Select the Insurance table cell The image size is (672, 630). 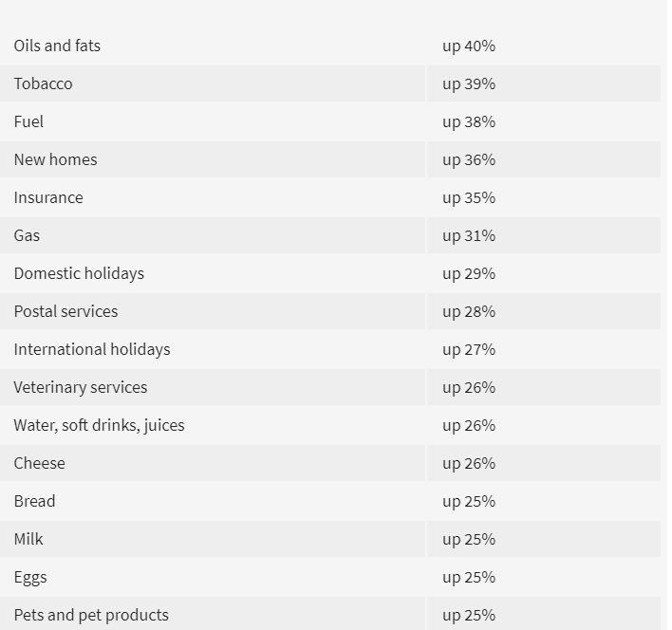pos(48,197)
